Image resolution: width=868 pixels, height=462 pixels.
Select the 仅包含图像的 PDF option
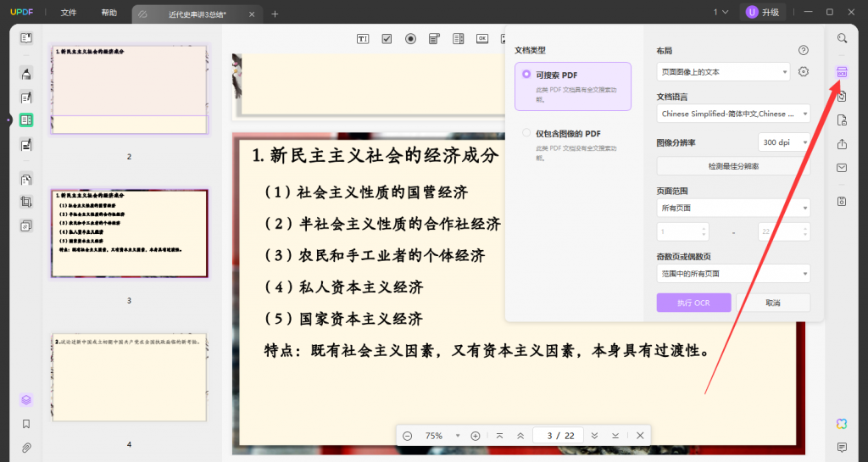point(573,145)
